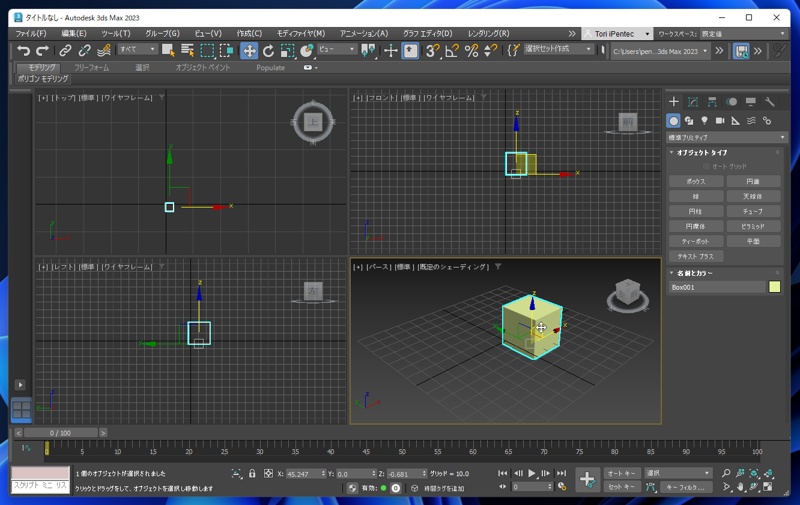Select the Select and Place tool
This screenshot has width=800, height=505.
point(307,50)
